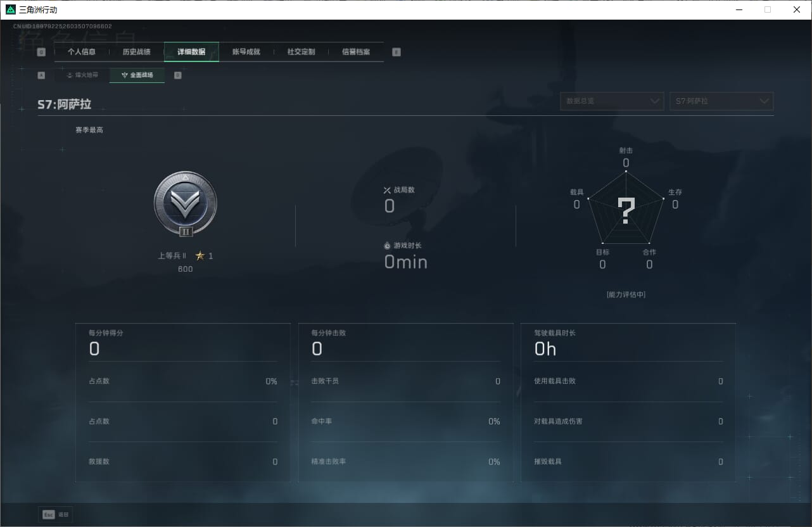Click the radar chart question mark
Viewport: 812px width, 527px height.
(x=626, y=211)
